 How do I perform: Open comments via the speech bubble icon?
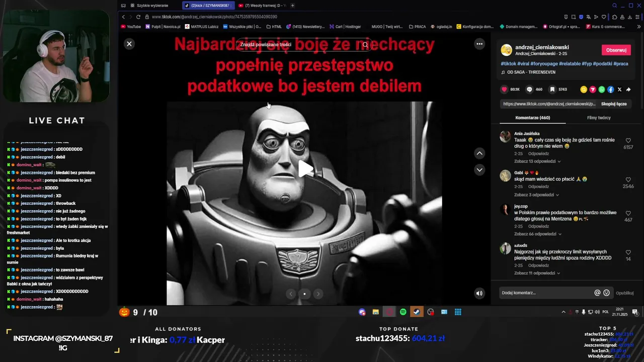[529, 89]
